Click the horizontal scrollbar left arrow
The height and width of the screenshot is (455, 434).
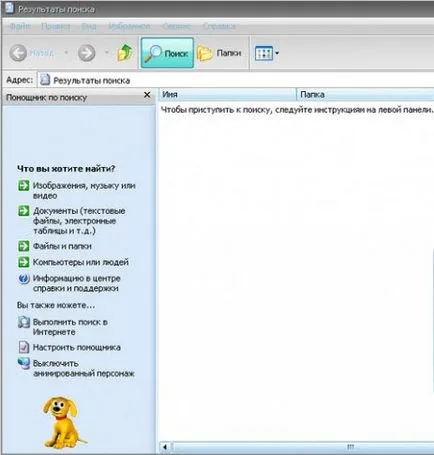click(x=165, y=447)
